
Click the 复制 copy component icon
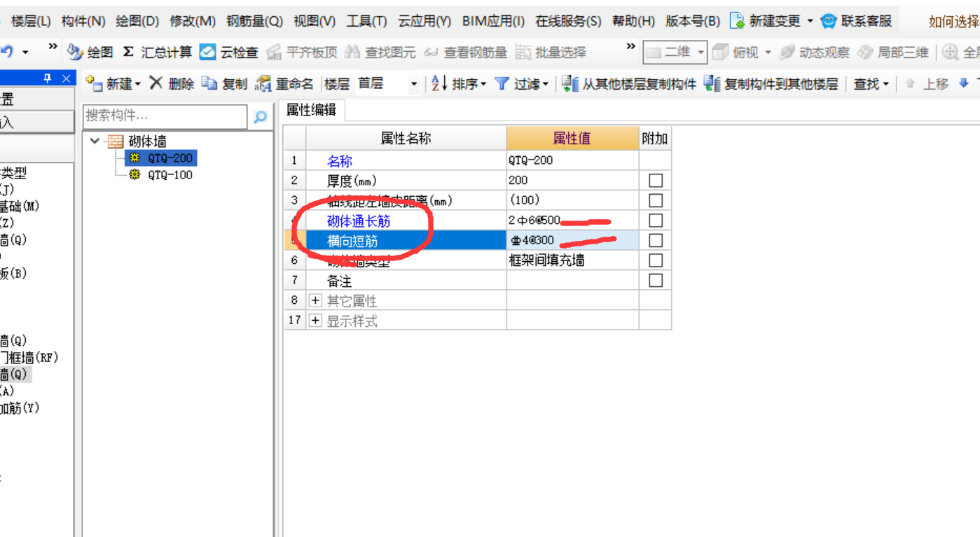coord(209,83)
